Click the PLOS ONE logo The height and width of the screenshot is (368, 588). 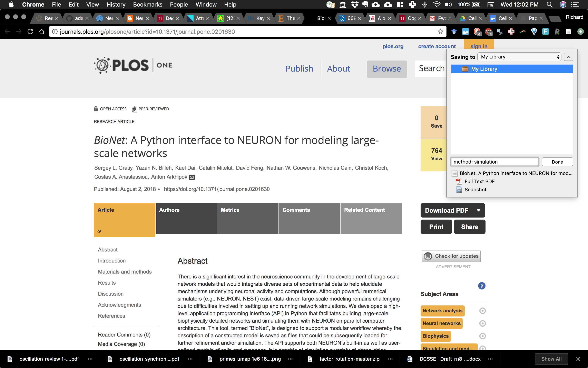pos(133,65)
